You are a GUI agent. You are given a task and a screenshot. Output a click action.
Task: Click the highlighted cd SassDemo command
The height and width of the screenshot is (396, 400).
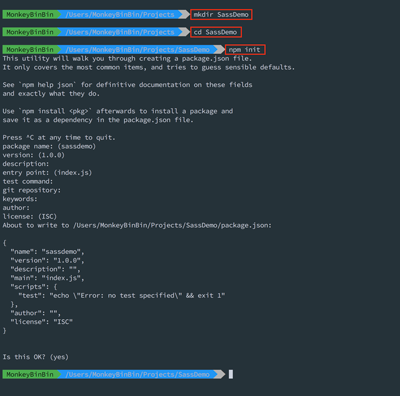pyautogui.click(x=216, y=32)
